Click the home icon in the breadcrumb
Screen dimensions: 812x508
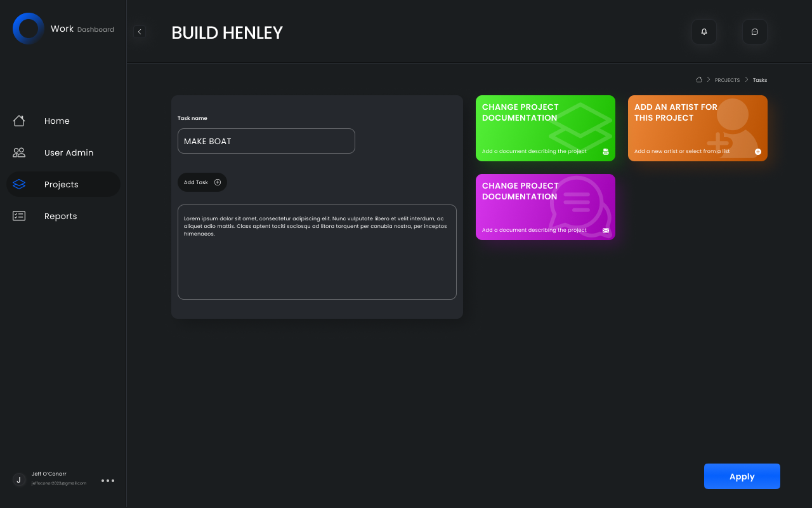[699, 79]
